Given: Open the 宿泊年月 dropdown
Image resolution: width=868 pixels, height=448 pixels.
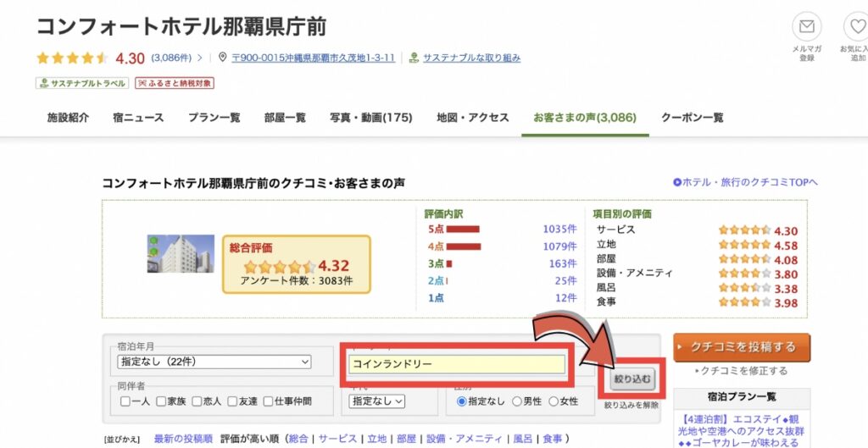Looking at the screenshot, I should (214, 362).
